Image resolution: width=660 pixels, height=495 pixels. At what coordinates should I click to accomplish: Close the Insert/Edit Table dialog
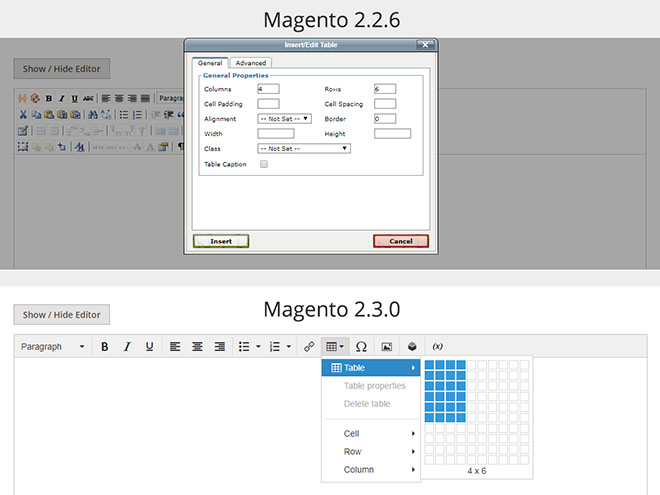click(x=425, y=45)
